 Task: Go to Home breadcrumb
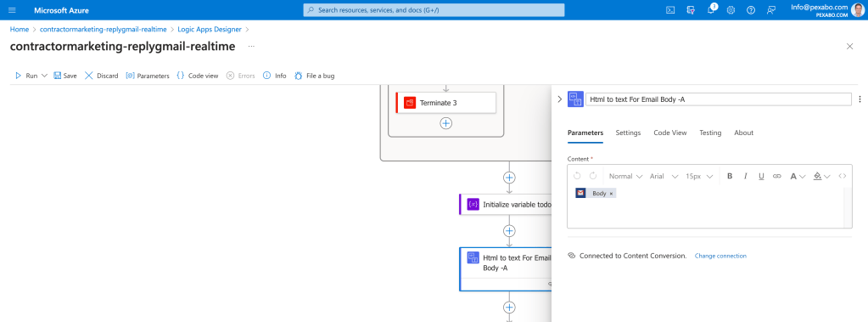tap(20, 30)
